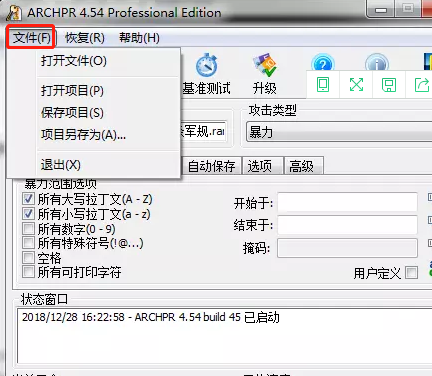This screenshot has width=432, height=376.
Task: Click the green share arrow icon
Action: 421,84
